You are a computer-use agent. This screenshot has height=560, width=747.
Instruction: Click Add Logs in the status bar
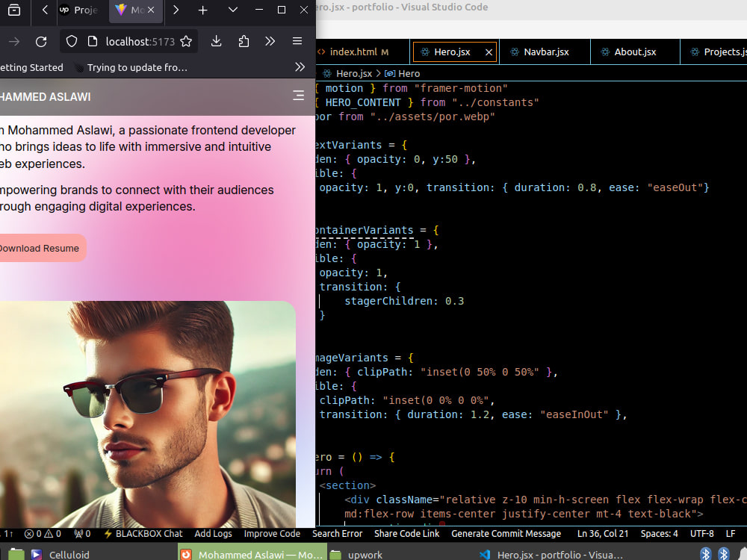click(x=213, y=534)
